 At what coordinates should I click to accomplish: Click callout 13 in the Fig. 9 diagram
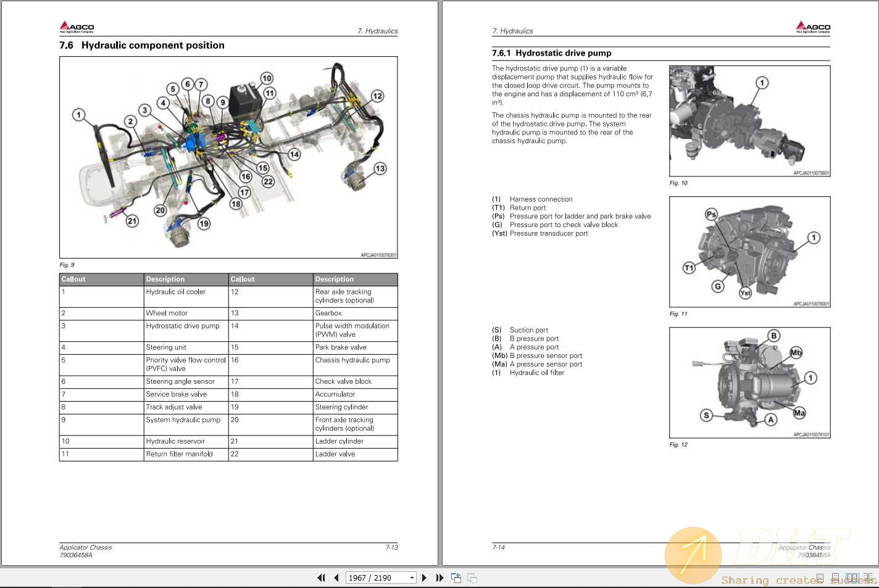click(380, 168)
